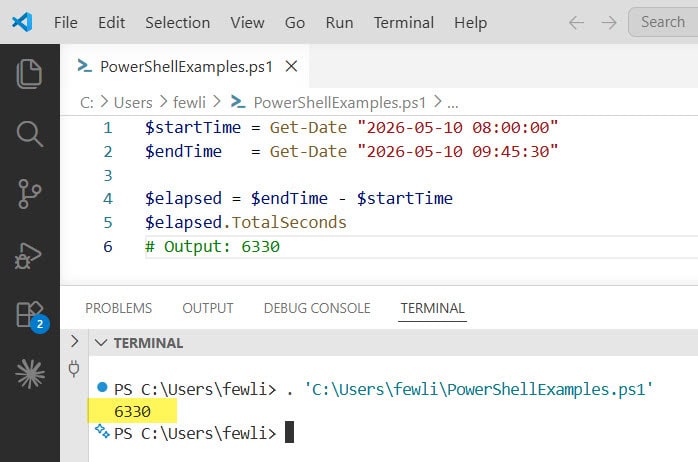Image resolution: width=698 pixels, height=462 pixels.
Task: Click the Users breadcrumb segment
Action: point(133,102)
